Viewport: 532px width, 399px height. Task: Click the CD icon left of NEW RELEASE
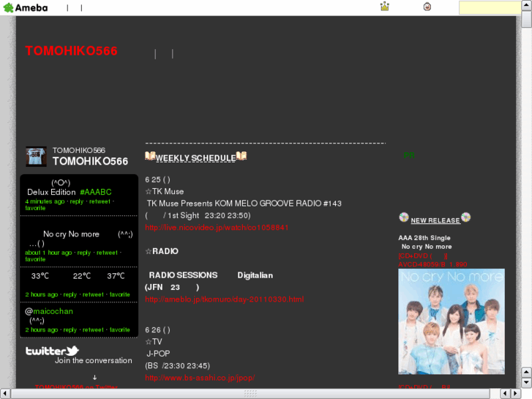[404, 217]
